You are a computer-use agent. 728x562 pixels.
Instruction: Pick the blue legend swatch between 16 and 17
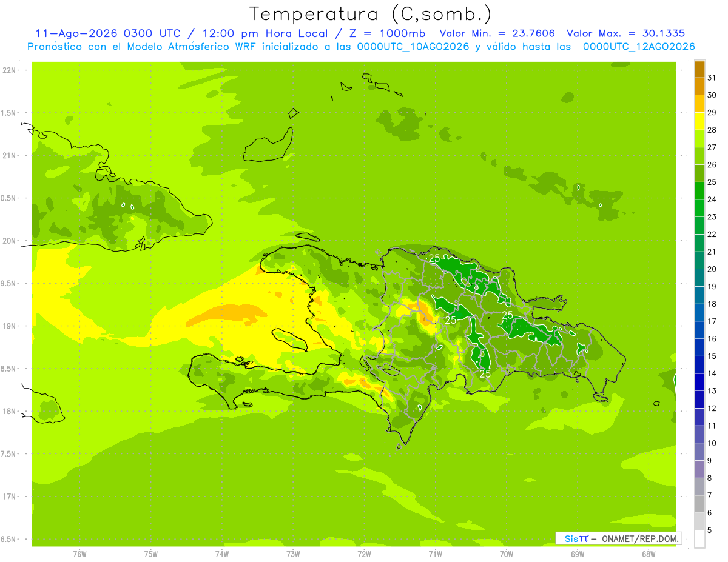click(699, 330)
